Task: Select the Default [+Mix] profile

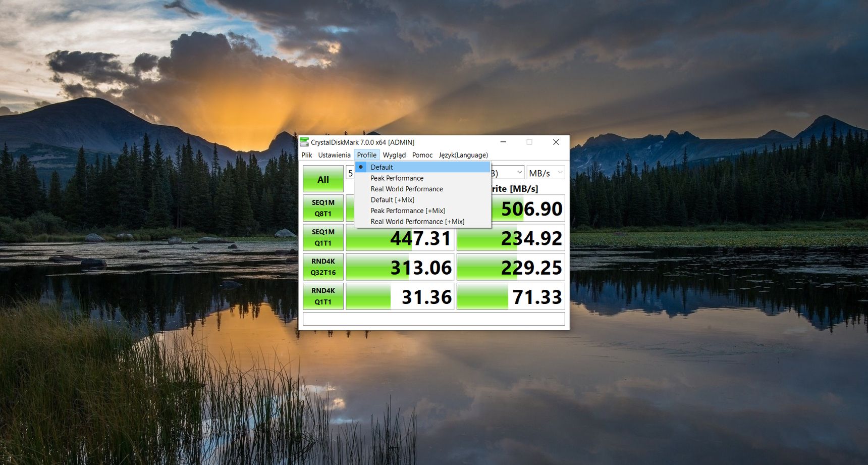Action: coord(423,200)
